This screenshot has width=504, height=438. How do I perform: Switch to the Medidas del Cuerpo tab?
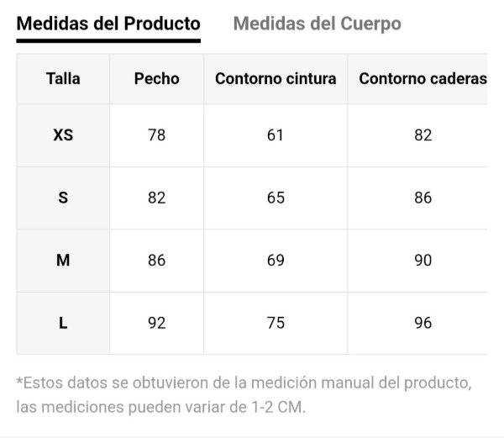coord(317,24)
